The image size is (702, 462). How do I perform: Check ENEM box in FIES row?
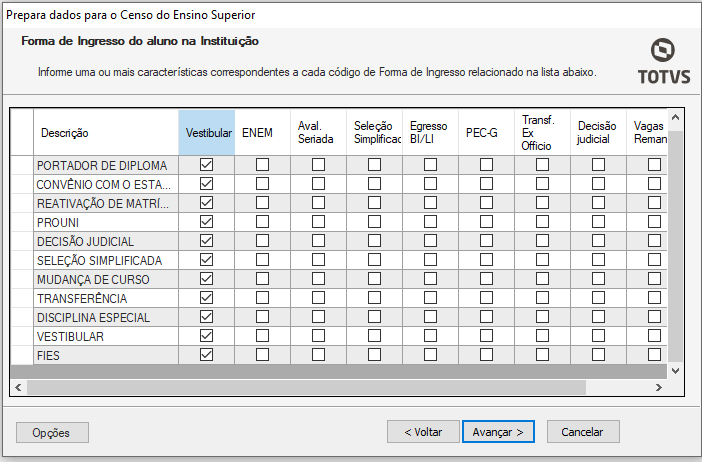pyautogui.click(x=262, y=355)
